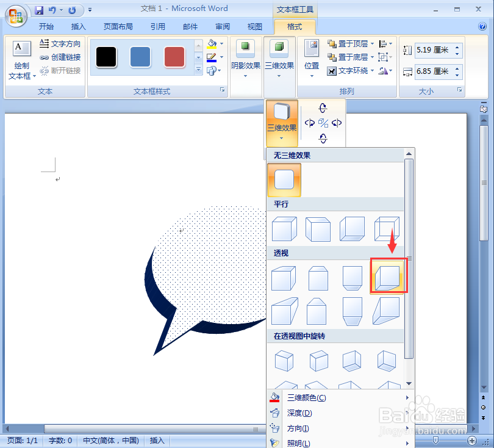
Task: Choose the blue text box style swatch
Action: coord(140,57)
